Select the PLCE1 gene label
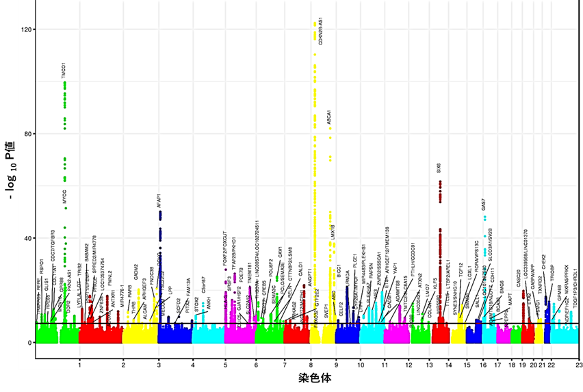This screenshot has height=392, width=583. (354, 261)
